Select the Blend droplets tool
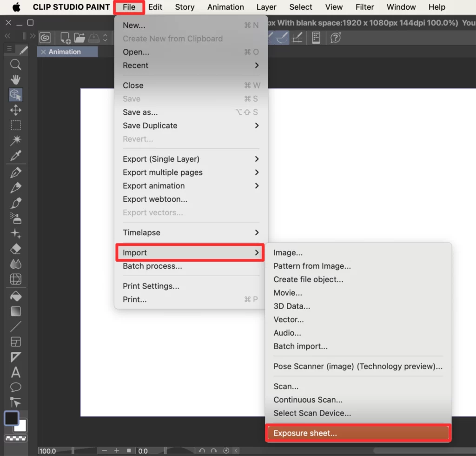This screenshot has width=476, height=456. 15,264
